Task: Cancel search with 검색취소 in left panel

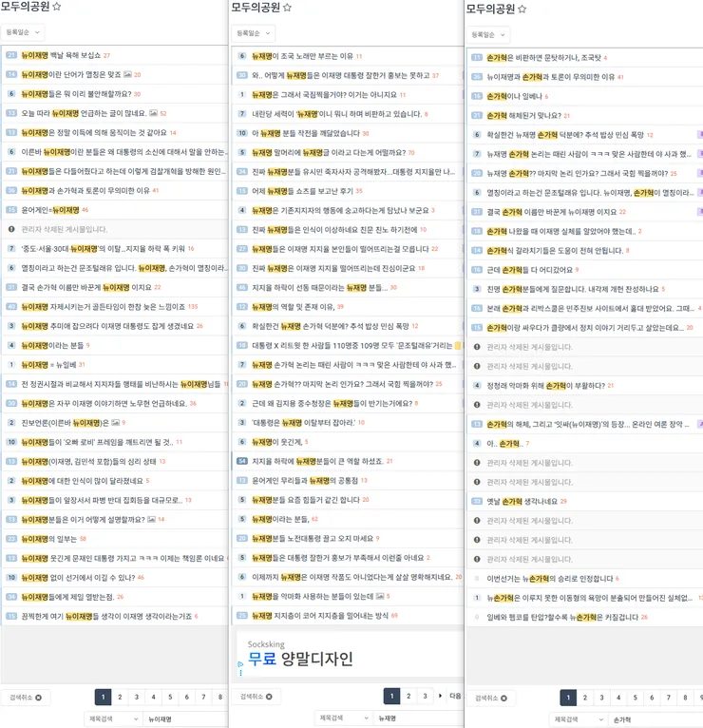Action: coord(26,698)
